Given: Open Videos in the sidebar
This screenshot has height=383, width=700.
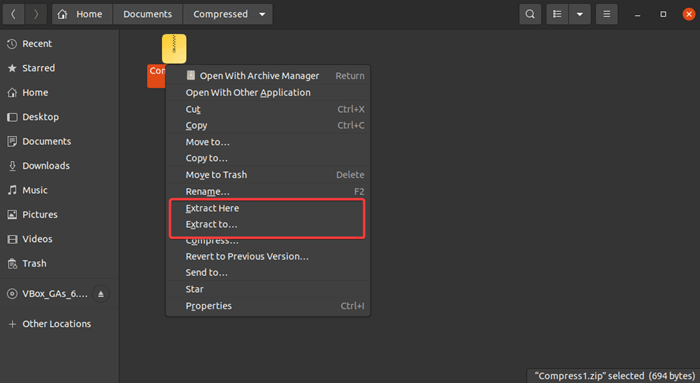Looking at the screenshot, I should (x=59, y=239).
